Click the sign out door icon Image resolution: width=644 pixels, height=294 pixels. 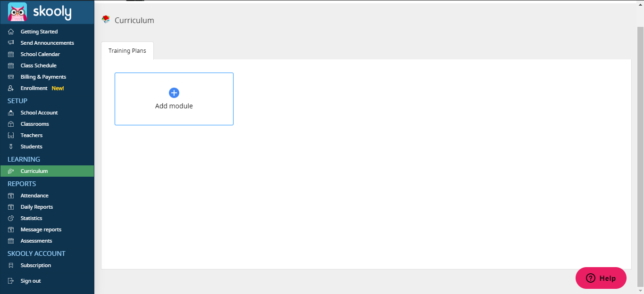[11, 281]
